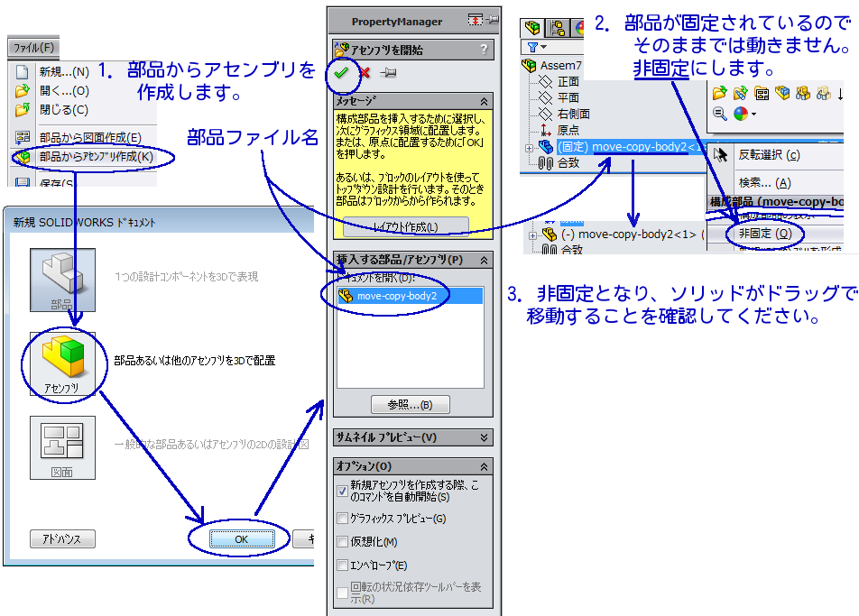Click the PropertyManager title bar pushpin
Screen dimensions: 859x616
click(493, 20)
